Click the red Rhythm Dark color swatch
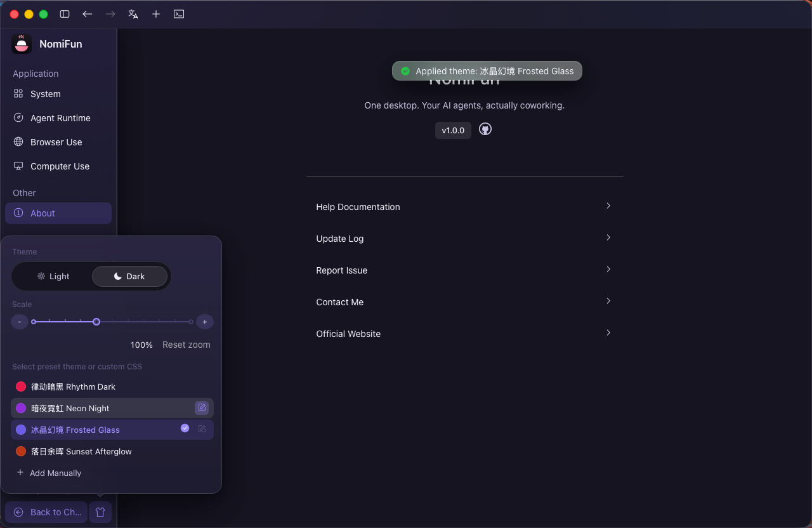Screen dimensions: 812x528 click(x=21, y=386)
